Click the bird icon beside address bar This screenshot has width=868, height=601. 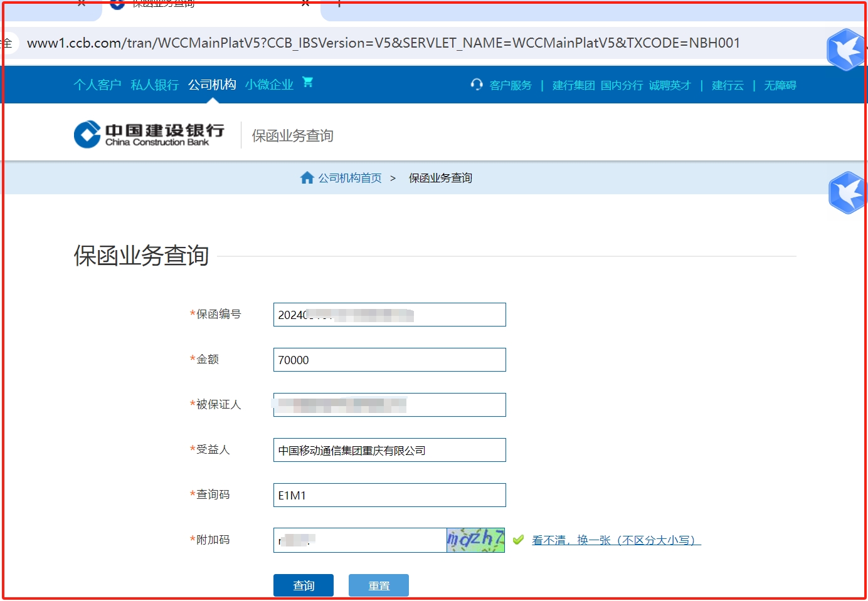pyautogui.click(x=845, y=49)
